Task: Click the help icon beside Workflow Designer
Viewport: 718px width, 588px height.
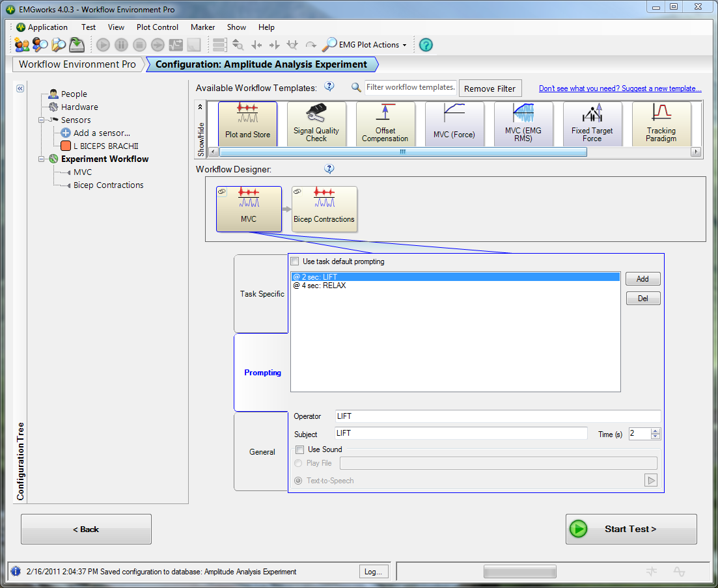Action: tap(329, 169)
